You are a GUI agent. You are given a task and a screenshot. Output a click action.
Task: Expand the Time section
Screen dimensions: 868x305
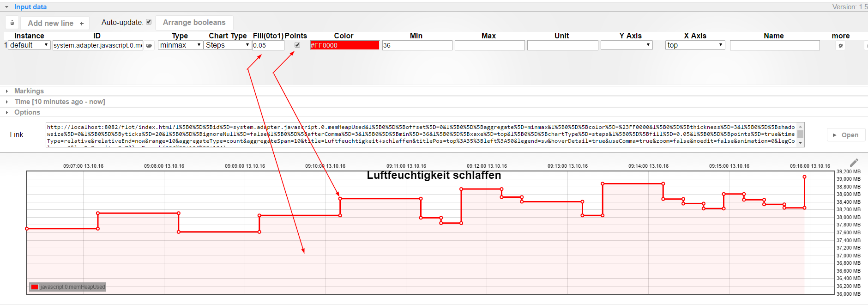pos(7,102)
